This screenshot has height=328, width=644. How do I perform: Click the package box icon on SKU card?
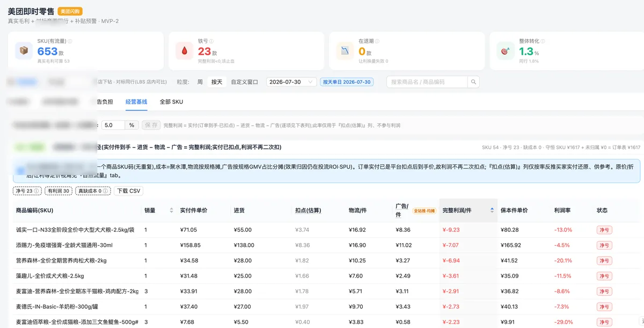tap(24, 50)
